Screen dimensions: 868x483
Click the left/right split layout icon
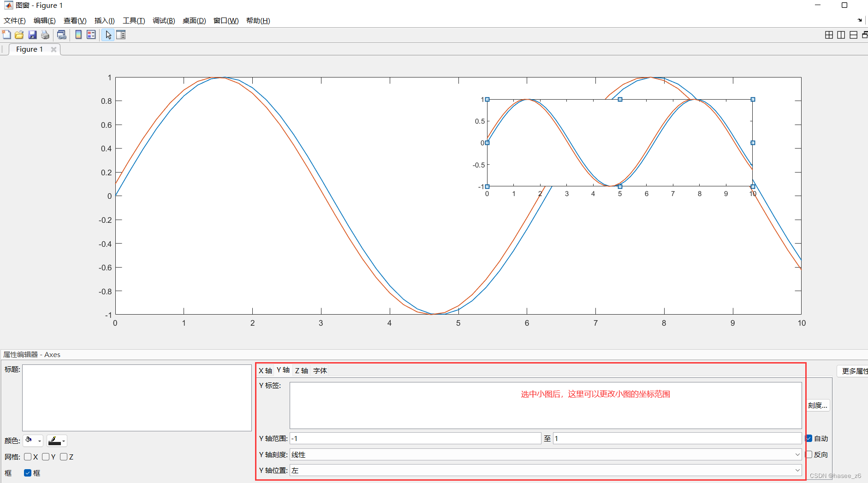click(x=841, y=35)
